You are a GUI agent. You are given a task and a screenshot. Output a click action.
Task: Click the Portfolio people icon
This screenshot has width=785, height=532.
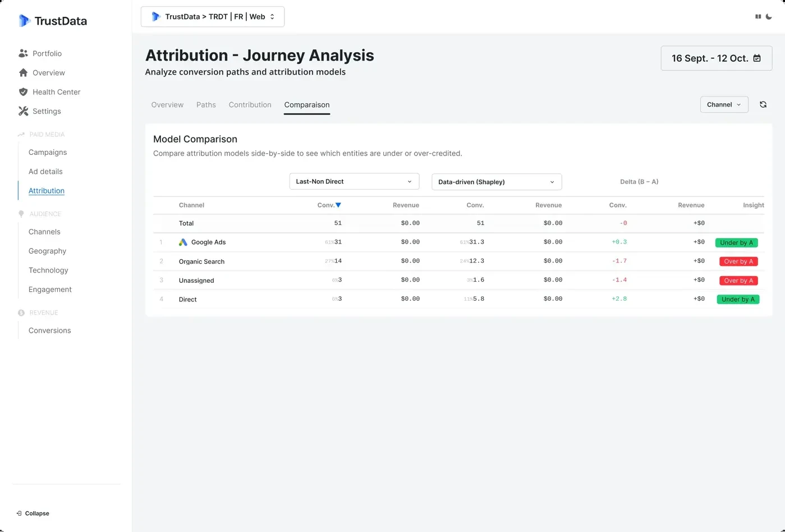pos(23,53)
